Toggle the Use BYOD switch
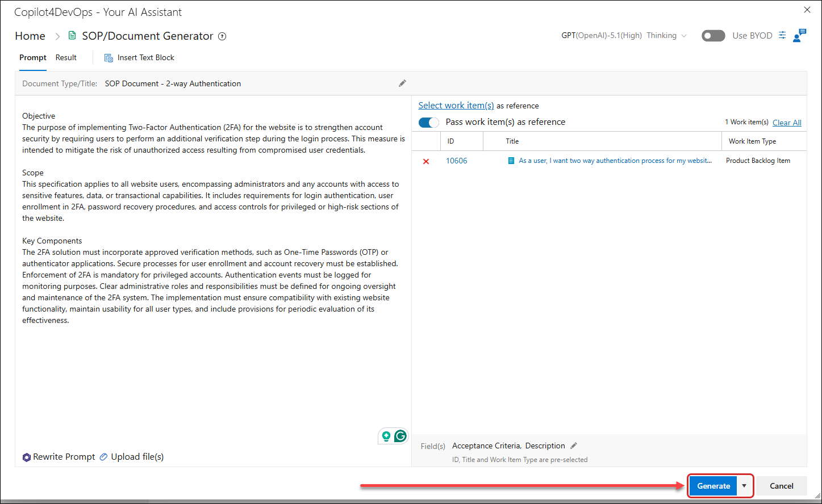This screenshot has width=822, height=504. pos(713,36)
